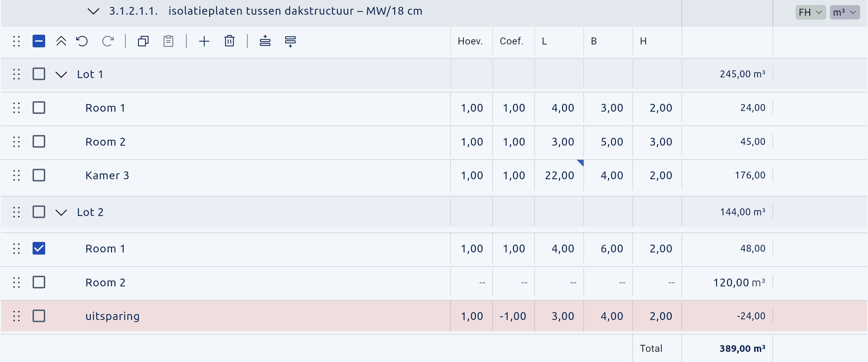Open the FH dropdown

pyautogui.click(x=811, y=13)
